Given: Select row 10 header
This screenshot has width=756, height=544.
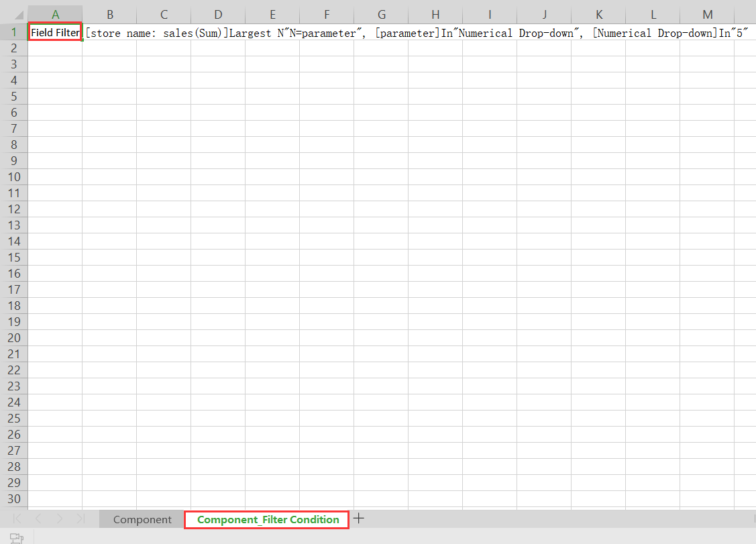Looking at the screenshot, I should 14,177.
